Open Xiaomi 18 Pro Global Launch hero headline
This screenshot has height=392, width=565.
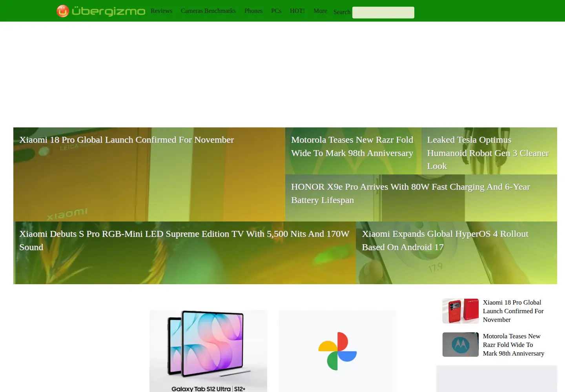pyautogui.click(x=126, y=140)
